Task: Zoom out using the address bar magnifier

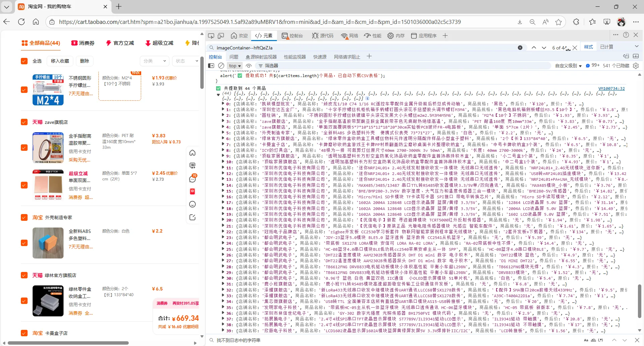Action: (532, 22)
